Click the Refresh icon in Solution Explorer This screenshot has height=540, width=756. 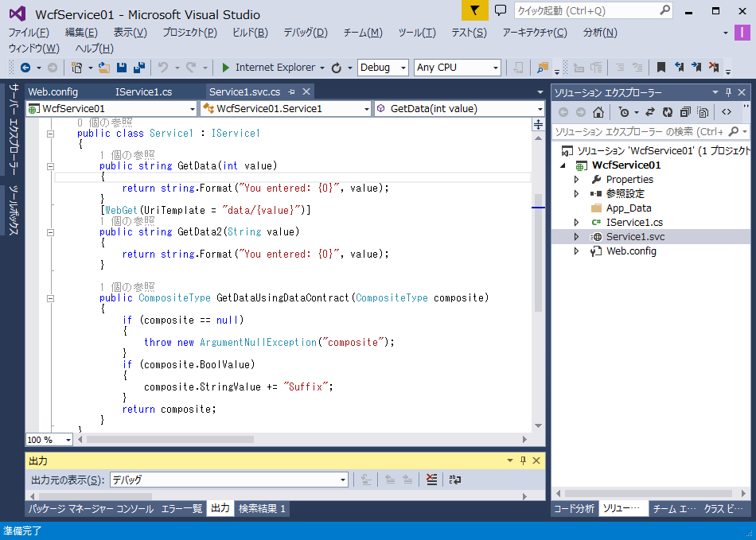[667, 112]
